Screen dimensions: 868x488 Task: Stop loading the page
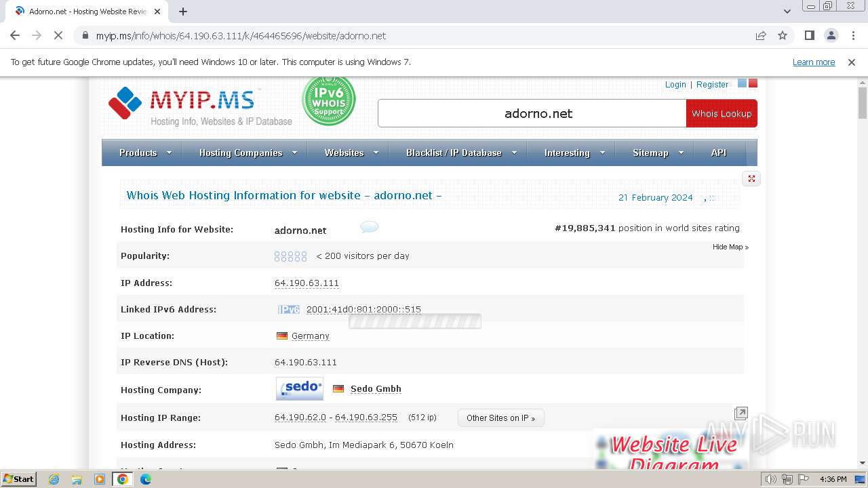click(x=58, y=35)
